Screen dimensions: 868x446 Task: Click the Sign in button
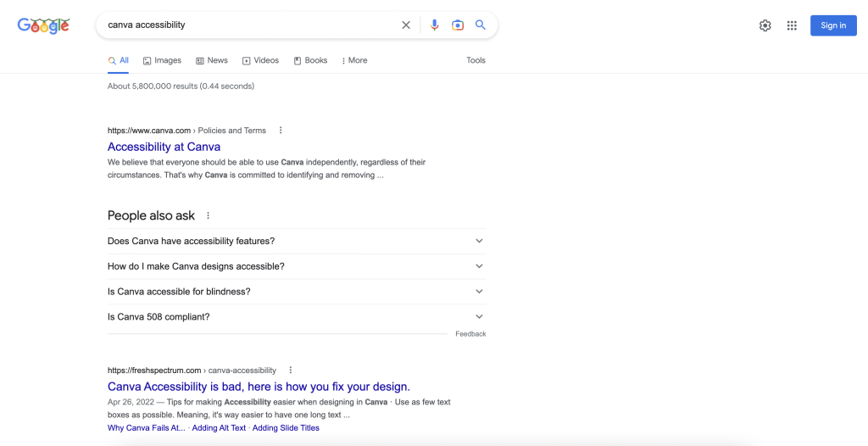coord(833,25)
